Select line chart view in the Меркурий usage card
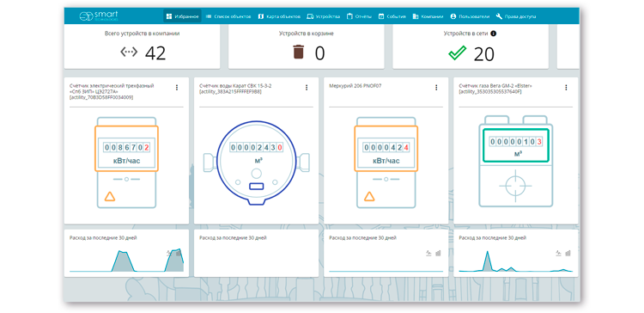 [x=428, y=253]
